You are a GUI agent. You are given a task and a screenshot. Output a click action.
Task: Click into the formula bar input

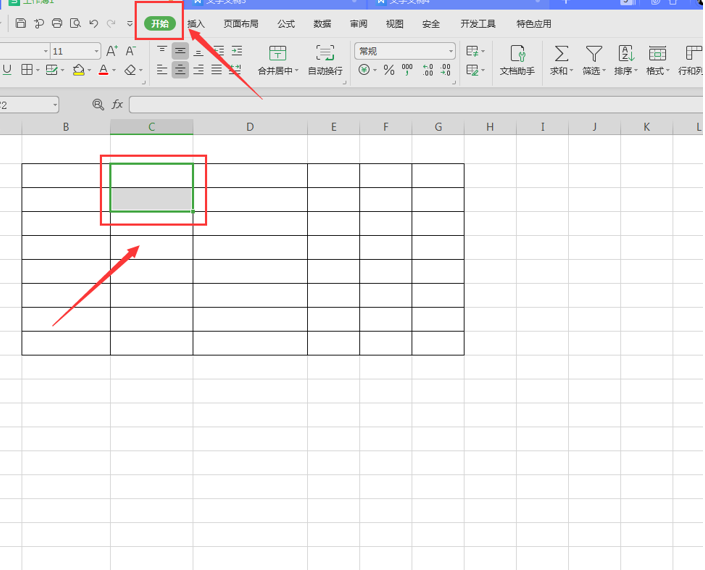[417, 104]
